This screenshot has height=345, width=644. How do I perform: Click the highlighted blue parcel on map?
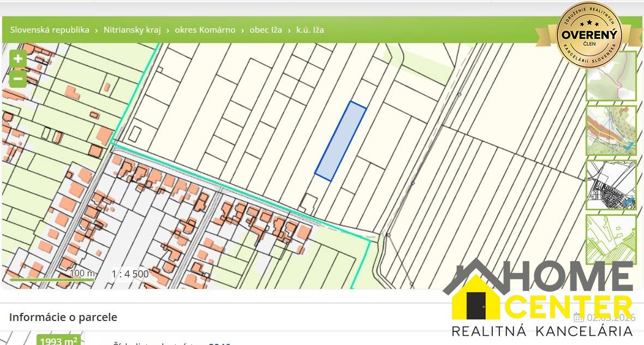341,141
